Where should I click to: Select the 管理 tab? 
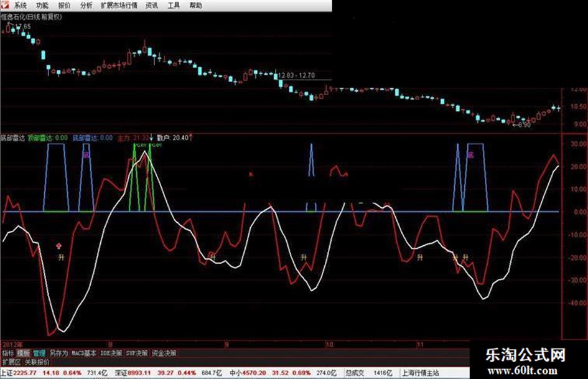point(39,353)
